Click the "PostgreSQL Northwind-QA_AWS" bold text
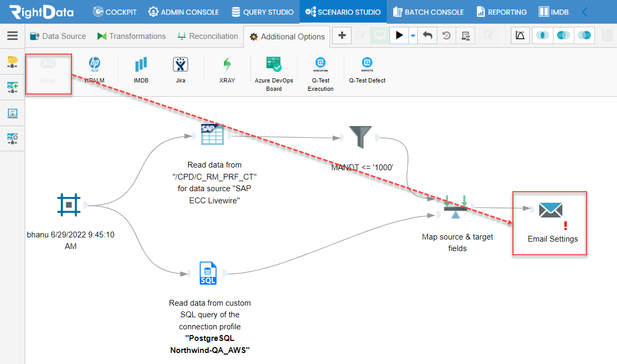The image size is (617, 364). coord(210,344)
